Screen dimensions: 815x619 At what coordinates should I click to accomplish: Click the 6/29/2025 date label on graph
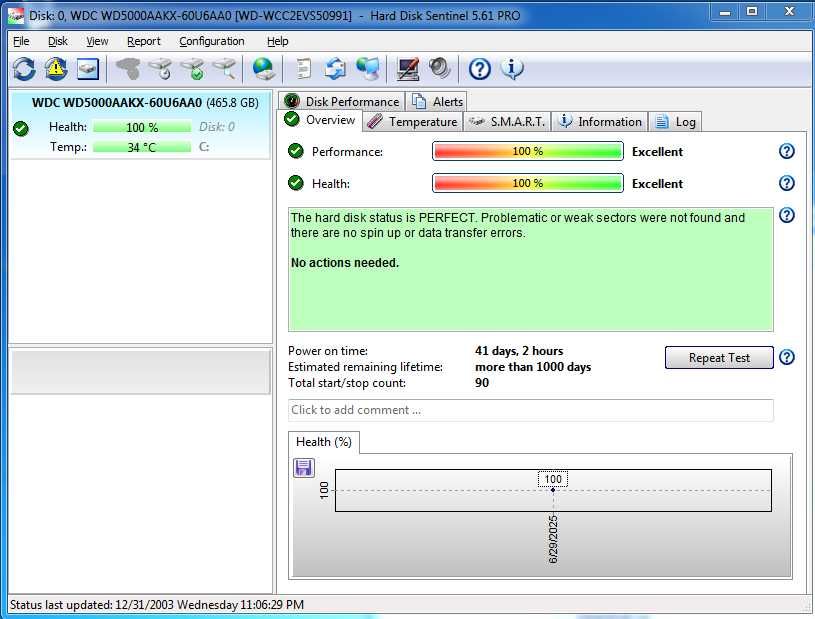click(553, 539)
